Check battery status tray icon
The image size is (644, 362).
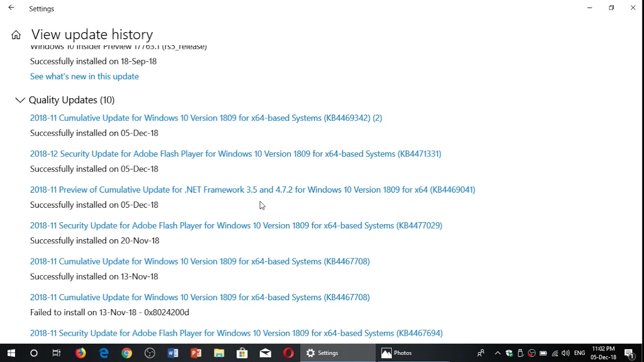pyautogui.click(x=543, y=353)
